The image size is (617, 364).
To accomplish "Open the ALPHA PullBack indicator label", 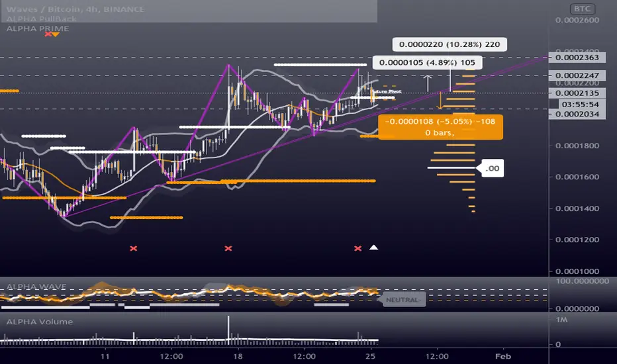I will (41, 19).
